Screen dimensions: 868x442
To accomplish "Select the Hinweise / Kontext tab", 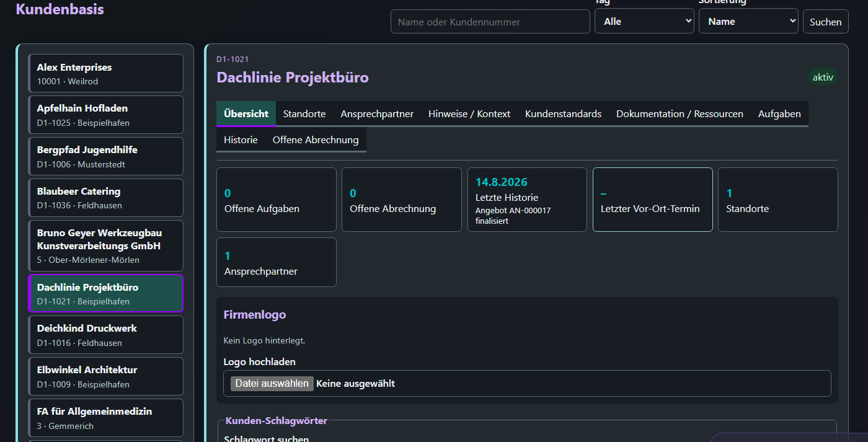I will [469, 114].
